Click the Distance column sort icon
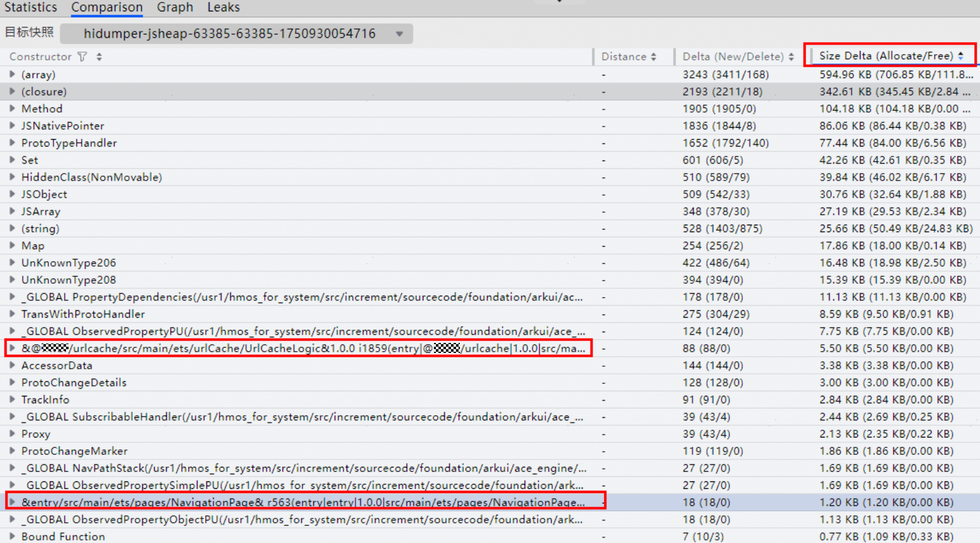This screenshot has width=980, height=543. coord(654,57)
